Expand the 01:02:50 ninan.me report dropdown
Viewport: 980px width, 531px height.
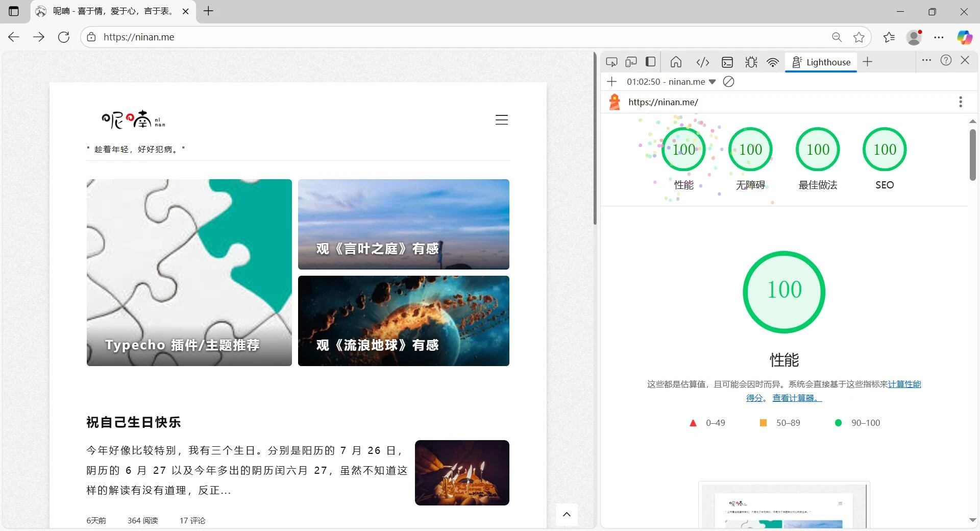[x=713, y=82]
